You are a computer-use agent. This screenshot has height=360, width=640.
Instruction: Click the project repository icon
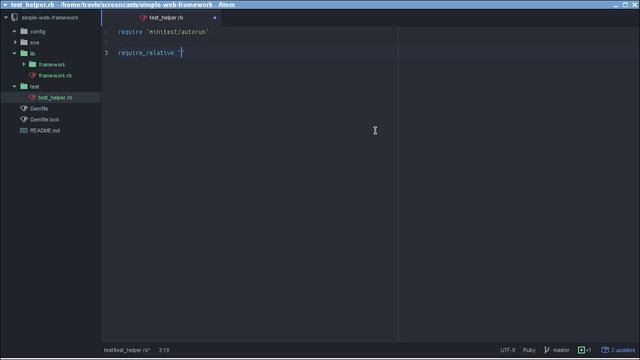(x=15, y=18)
